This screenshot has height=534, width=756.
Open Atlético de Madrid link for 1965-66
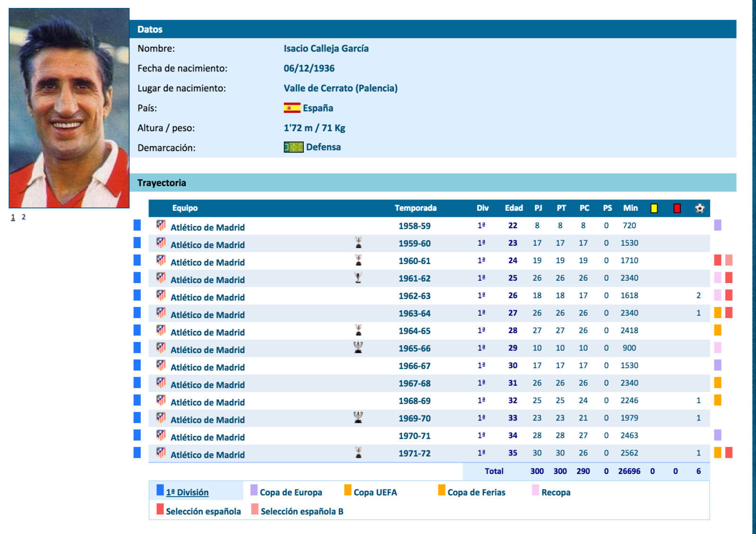pos(207,350)
